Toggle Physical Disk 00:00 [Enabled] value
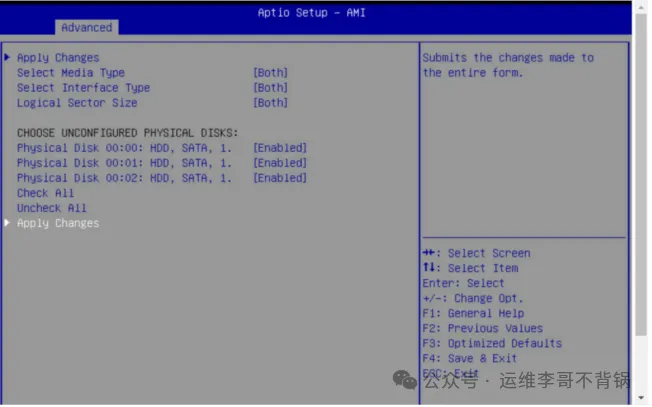 pos(280,148)
